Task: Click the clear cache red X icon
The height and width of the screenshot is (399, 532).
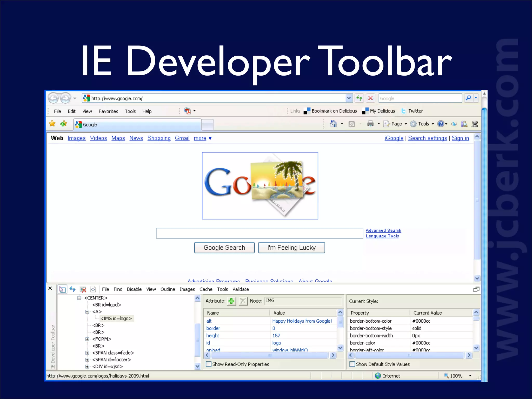Action: tap(83, 289)
